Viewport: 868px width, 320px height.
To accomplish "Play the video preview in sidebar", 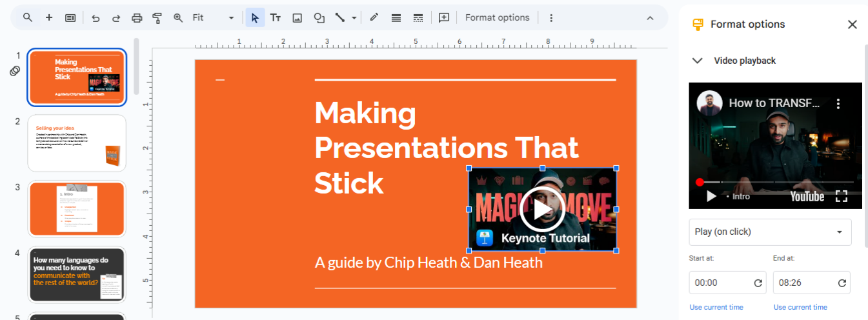I will (711, 196).
